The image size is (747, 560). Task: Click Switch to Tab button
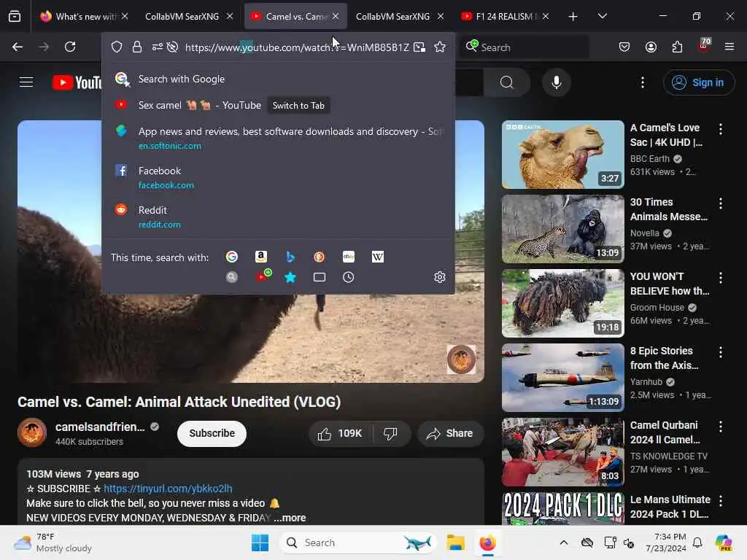point(298,106)
